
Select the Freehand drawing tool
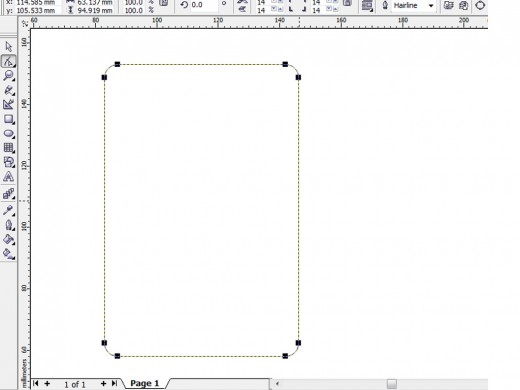(x=9, y=90)
